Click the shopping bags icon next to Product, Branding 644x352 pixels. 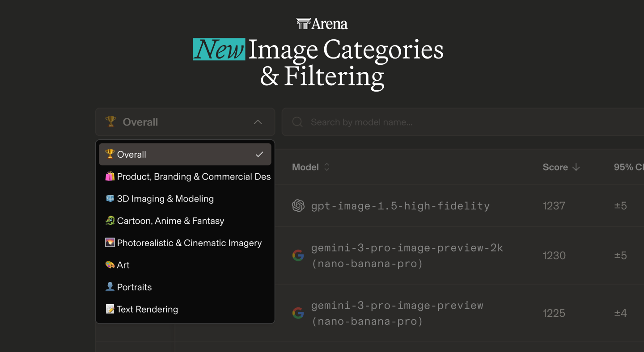coord(110,176)
